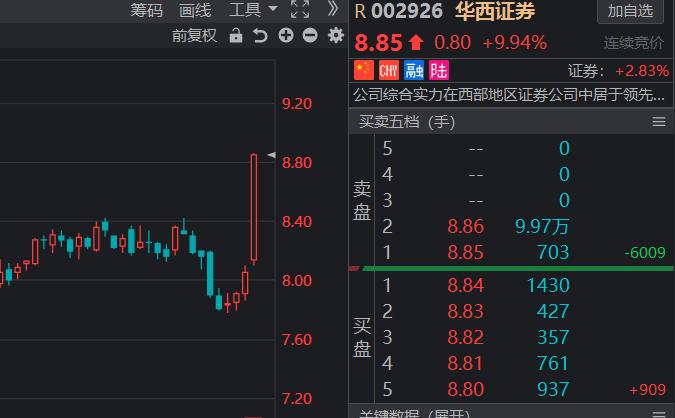Click the 9.20 price axis label
This screenshot has height=418, width=675.
tap(297, 104)
